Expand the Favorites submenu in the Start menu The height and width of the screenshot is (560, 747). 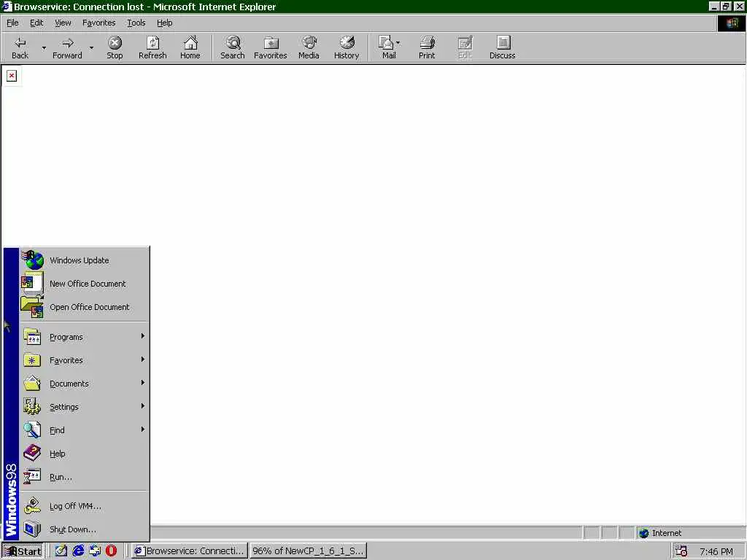point(84,360)
